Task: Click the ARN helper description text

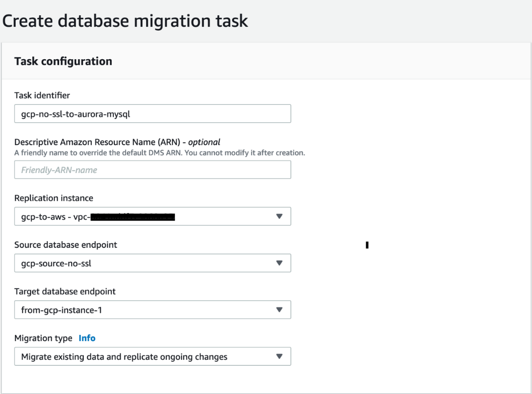Action: coord(160,153)
